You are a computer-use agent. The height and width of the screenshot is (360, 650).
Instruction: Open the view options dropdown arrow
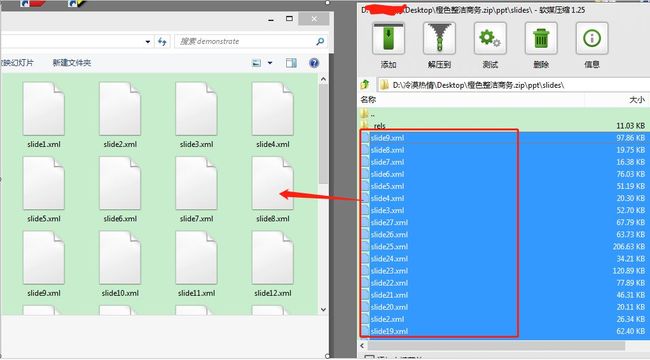270,63
